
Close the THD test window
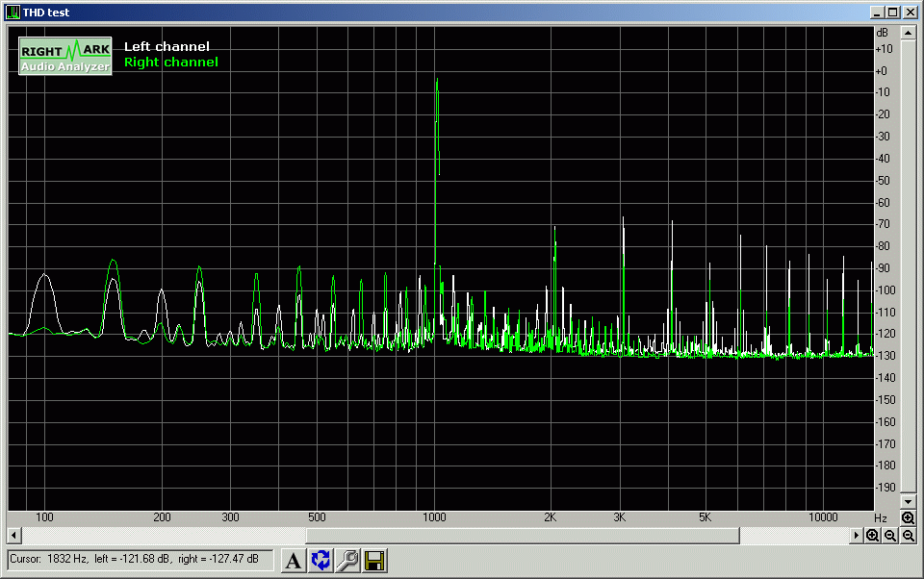click(x=910, y=13)
